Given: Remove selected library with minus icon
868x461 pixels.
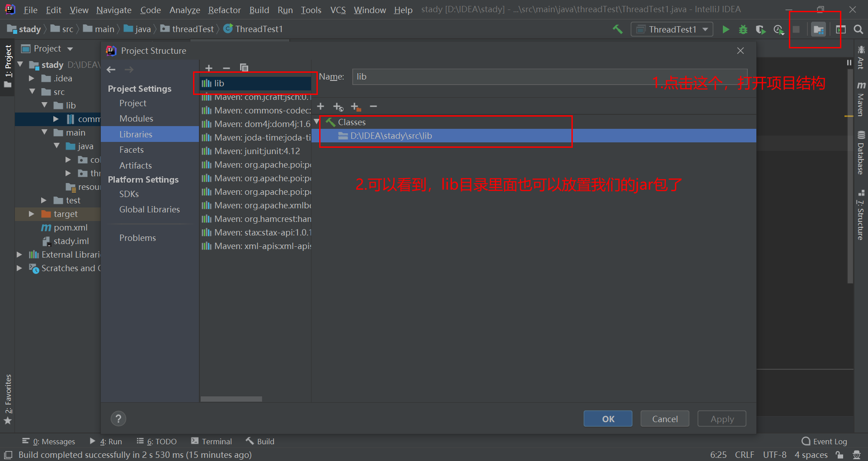Looking at the screenshot, I should tap(226, 68).
